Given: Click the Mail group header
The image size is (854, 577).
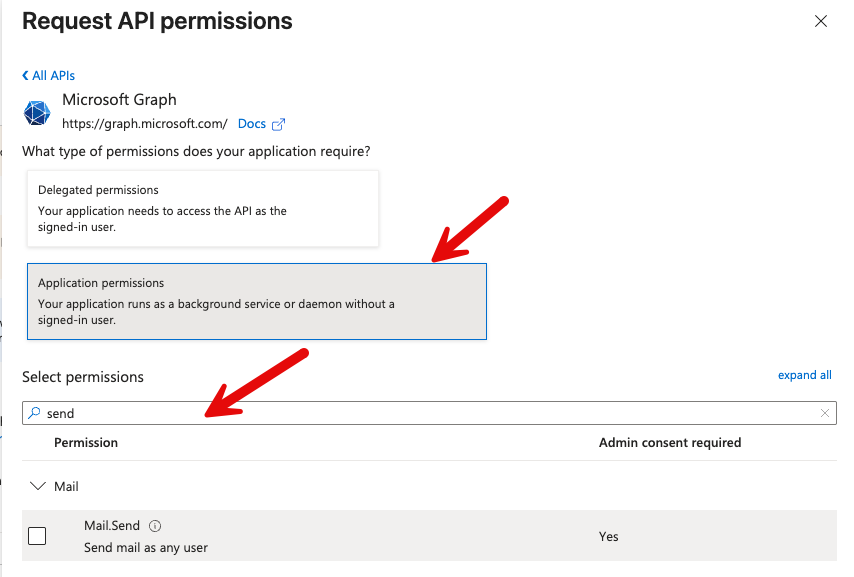Looking at the screenshot, I should tap(65, 486).
